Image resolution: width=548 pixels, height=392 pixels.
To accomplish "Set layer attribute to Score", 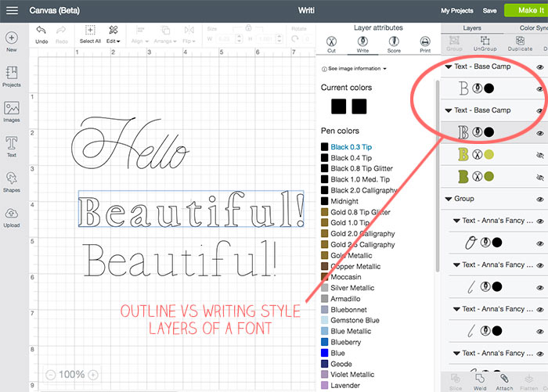I will coord(394,44).
